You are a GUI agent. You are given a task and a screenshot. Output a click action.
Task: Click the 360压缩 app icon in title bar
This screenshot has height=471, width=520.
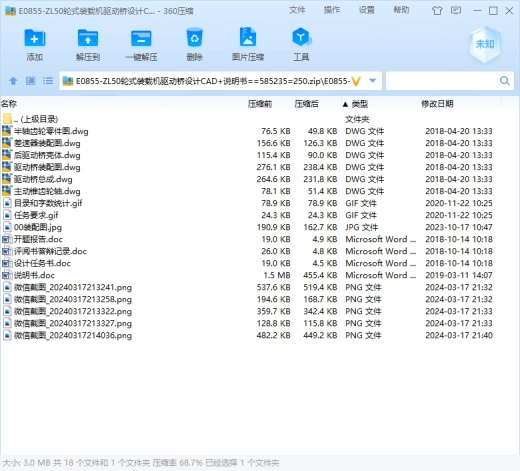tap(10, 11)
